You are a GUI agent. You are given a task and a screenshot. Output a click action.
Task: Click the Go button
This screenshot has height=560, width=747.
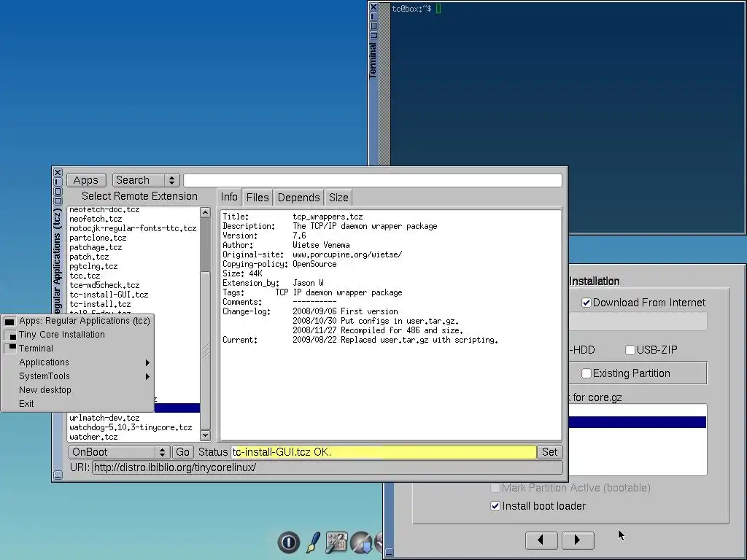click(x=182, y=452)
